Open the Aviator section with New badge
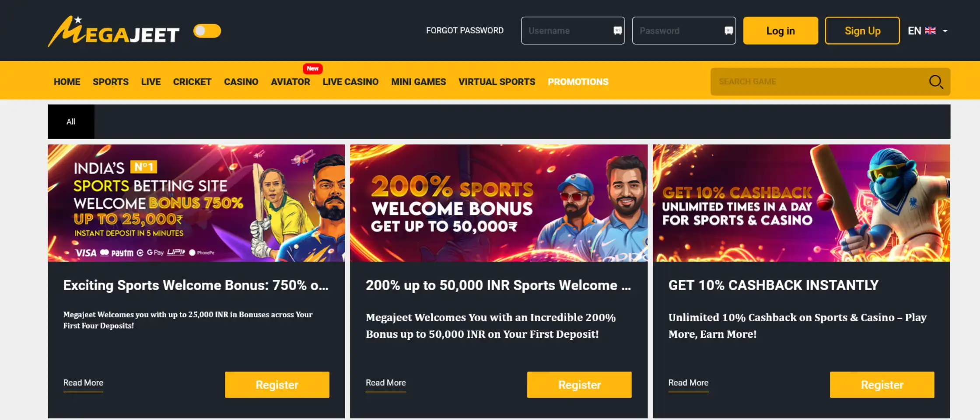This screenshot has width=980, height=420. pos(290,82)
